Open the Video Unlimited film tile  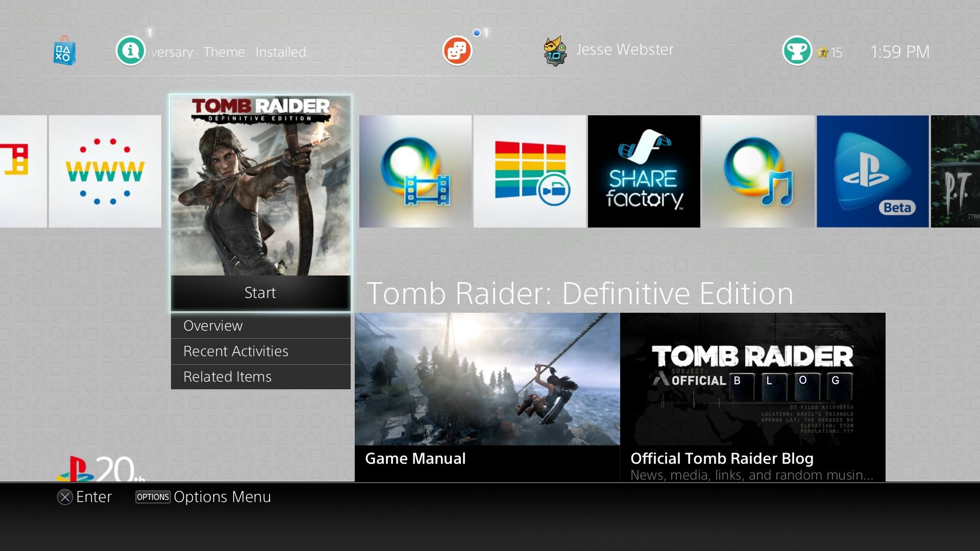coord(415,171)
